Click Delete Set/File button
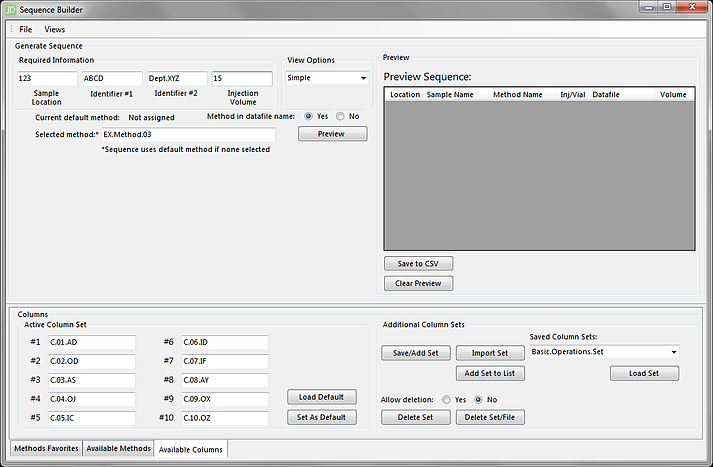This screenshot has width=713, height=467. [x=490, y=417]
